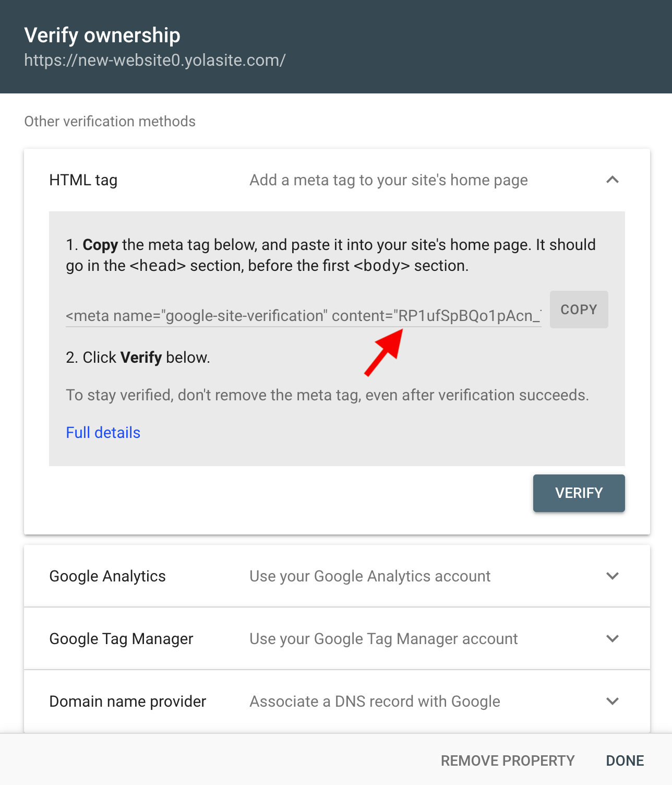Image resolution: width=672 pixels, height=785 pixels.
Task: Click the Google Analytics method title
Action: [107, 576]
